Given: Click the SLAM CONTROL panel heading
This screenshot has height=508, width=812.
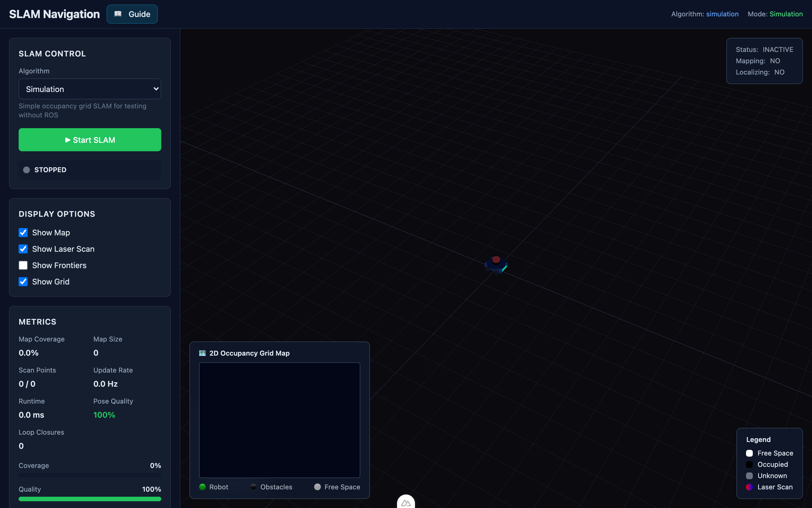Looking at the screenshot, I should pyautogui.click(x=52, y=54).
